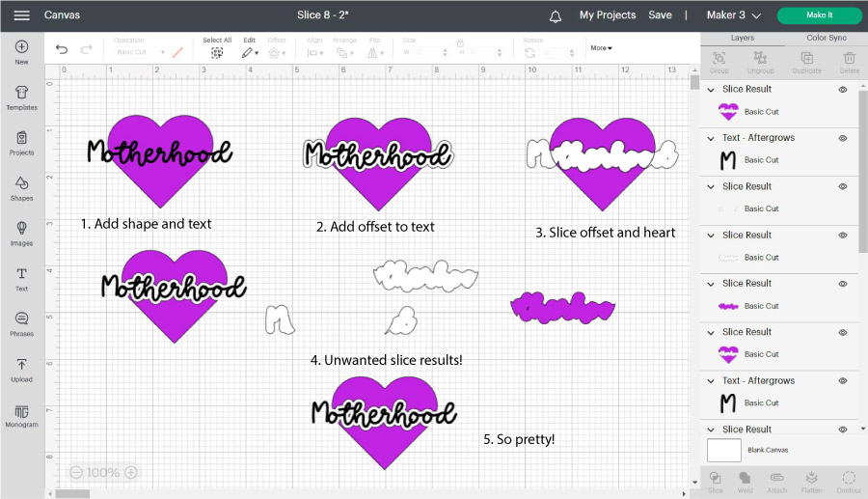Viewport: 868px width, 499px height.
Task: Collapse the first Slice Result group
Action: 711,90
